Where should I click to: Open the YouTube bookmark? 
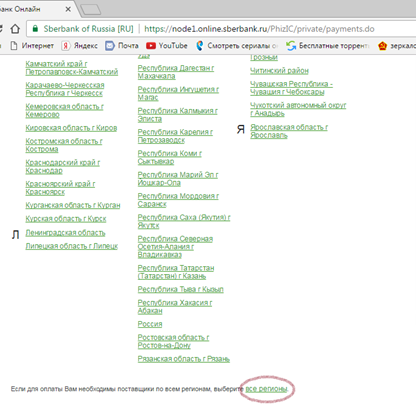point(167,46)
